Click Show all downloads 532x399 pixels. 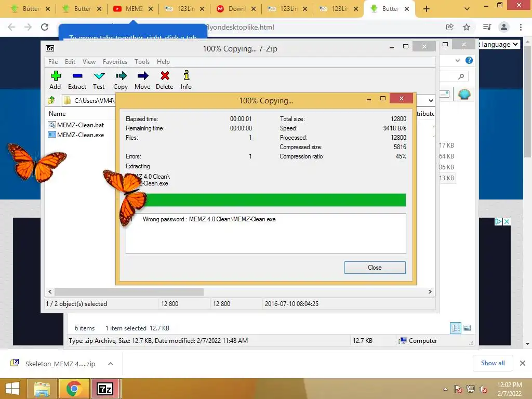point(493,363)
